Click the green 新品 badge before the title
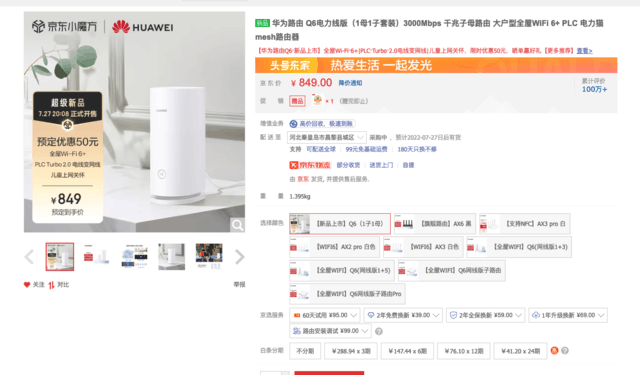Image resolution: width=640 pixels, height=375 pixels. tap(262, 23)
